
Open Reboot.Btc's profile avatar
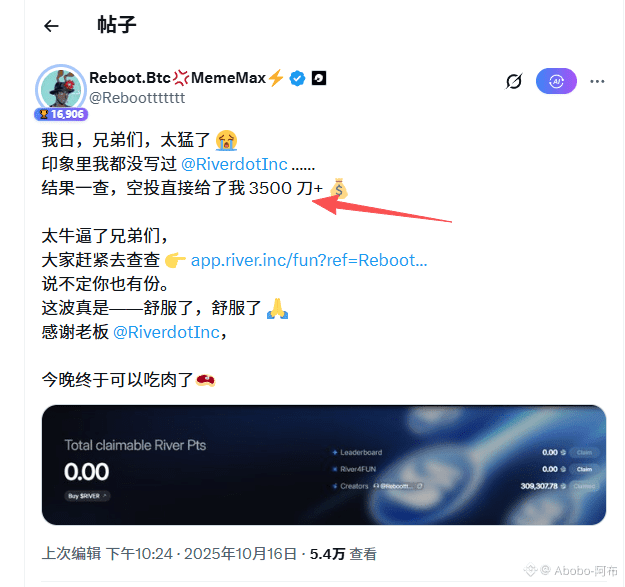(61, 88)
